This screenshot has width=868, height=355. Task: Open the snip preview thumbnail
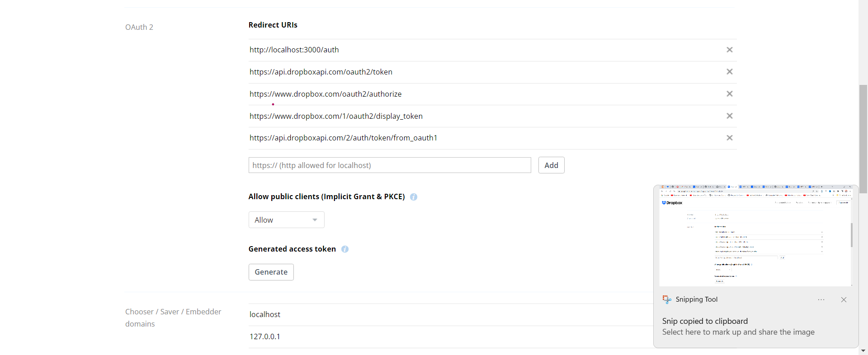(x=755, y=236)
